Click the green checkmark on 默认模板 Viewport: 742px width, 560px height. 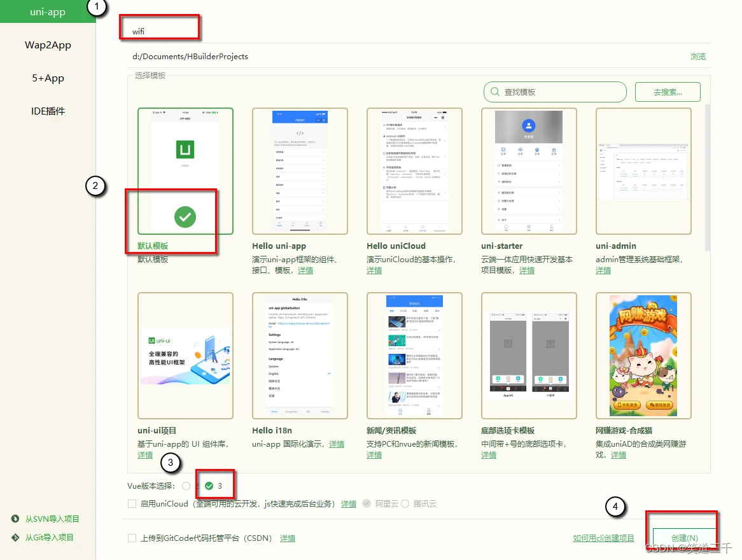click(x=185, y=217)
